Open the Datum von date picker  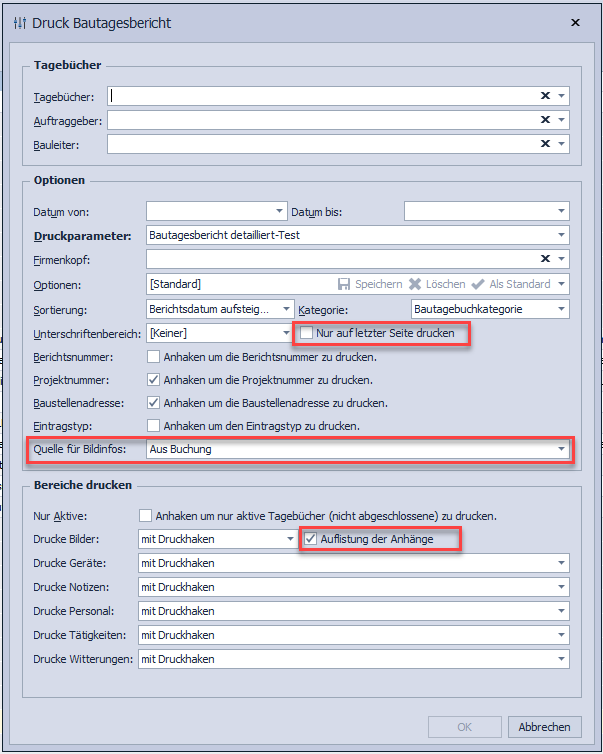pos(279,211)
